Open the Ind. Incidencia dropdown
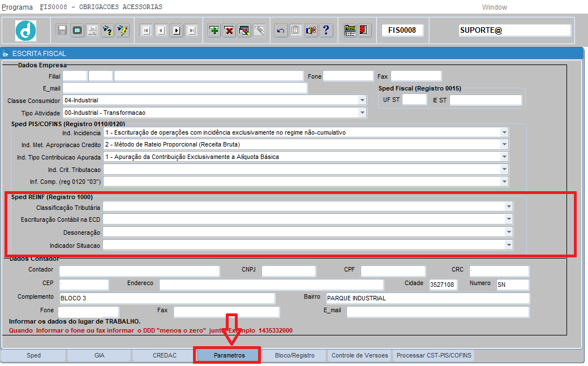The width and height of the screenshot is (588, 366). pos(504,132)
